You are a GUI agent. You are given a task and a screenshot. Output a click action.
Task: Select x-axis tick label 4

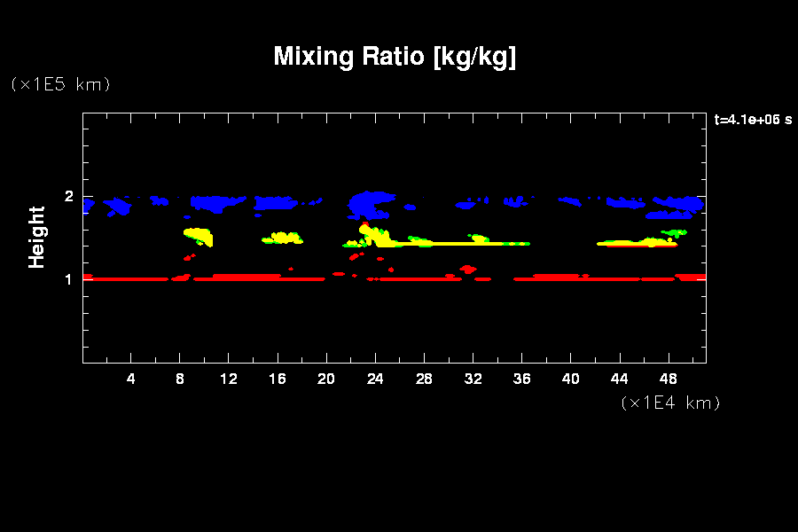click(x=131, y=379)
